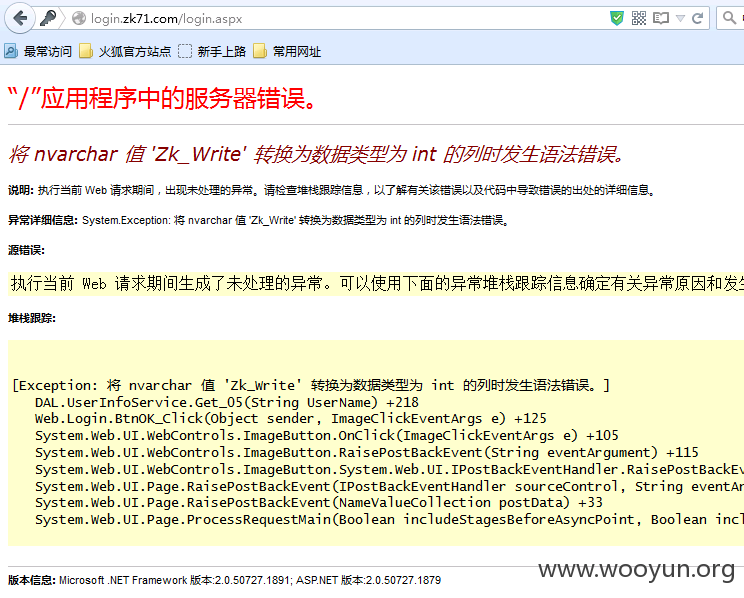The height and width of the screenshot is (598, 744).
Task: Click the folder icon of 常用网址
Action: (260, 51)
